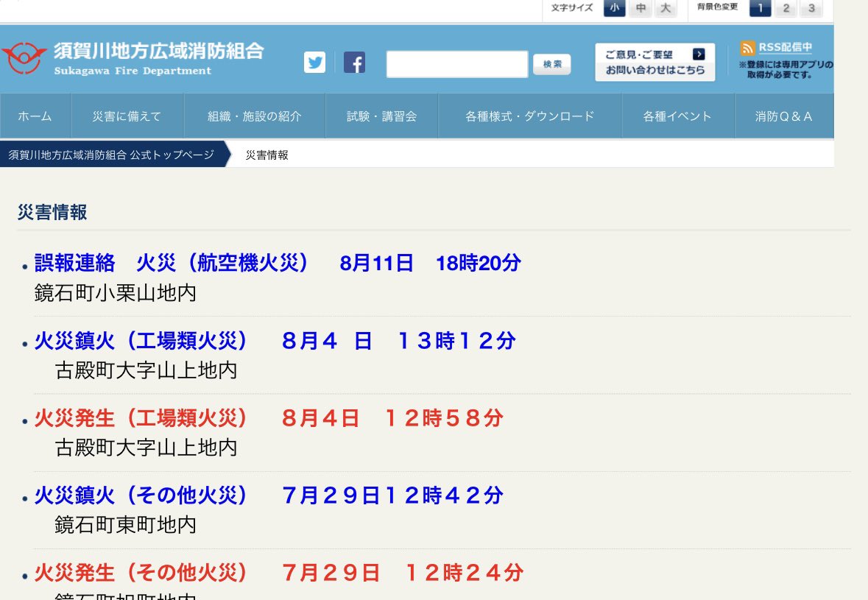Click 鏡石町東町地内 location text
Screen dimensions: 868x600
(x=126, y=525)
